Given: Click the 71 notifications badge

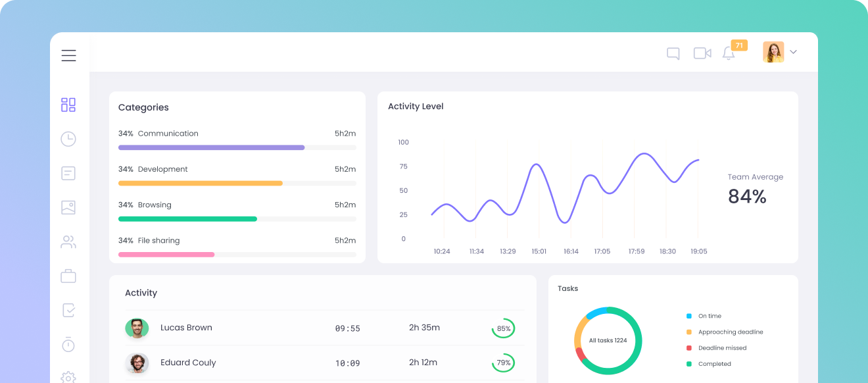Looking at the screenshot, I should pos(739,45).
